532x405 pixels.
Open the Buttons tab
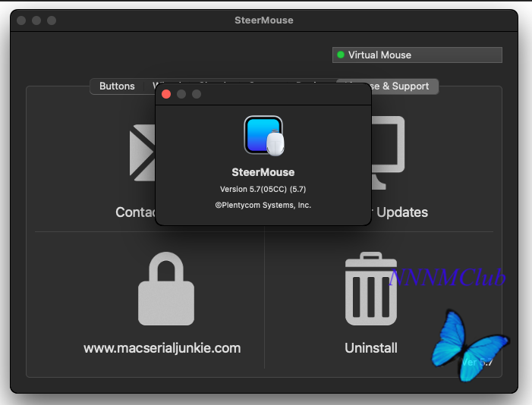(x=117, y=86)
